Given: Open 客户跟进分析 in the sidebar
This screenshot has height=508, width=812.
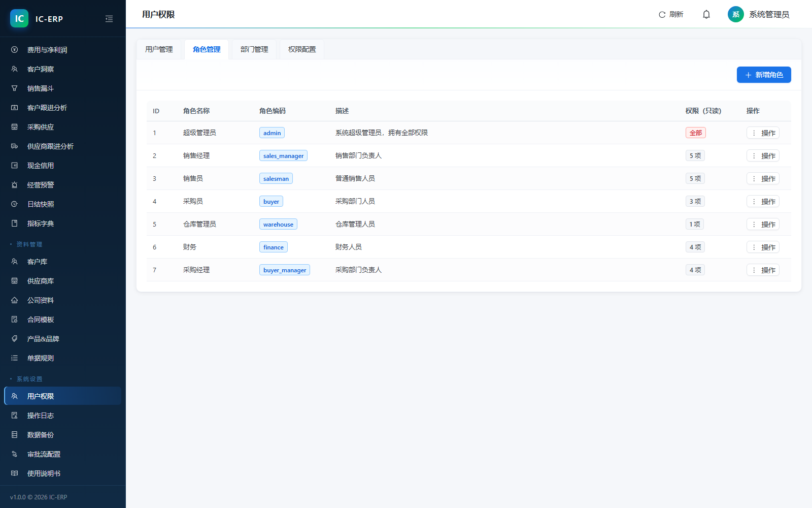Looking at the screenshot, I should click(63, 108).
